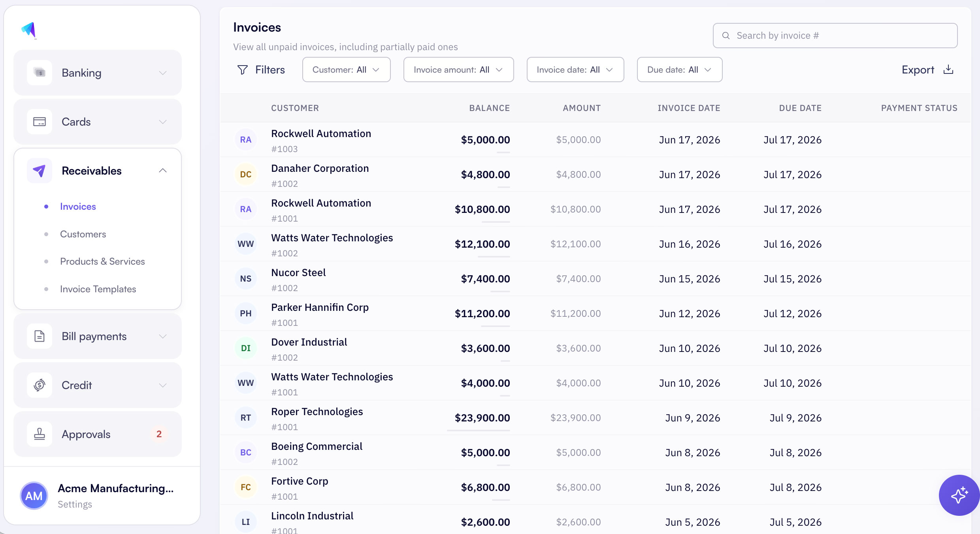Click the BC avatar for Boeing Commercial
This screenshot has width=980, height=534.
[246, 452]
